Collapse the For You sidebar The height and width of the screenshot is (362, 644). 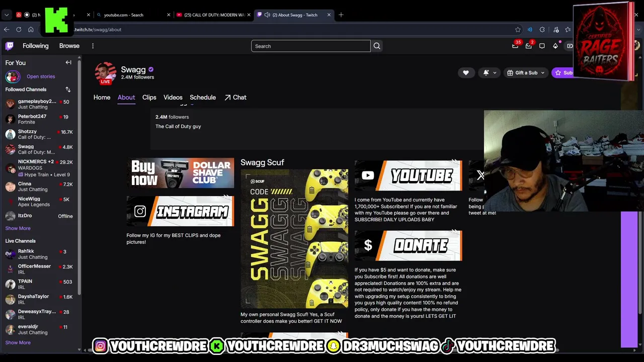68,62
